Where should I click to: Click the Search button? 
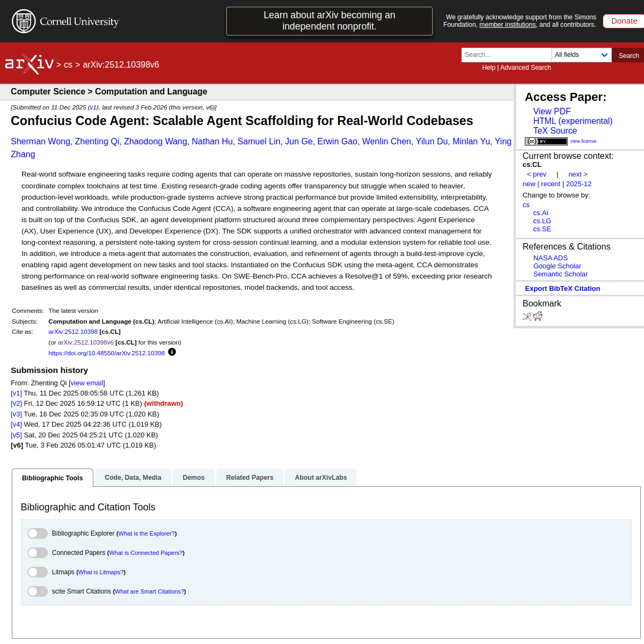pos(628,55)
